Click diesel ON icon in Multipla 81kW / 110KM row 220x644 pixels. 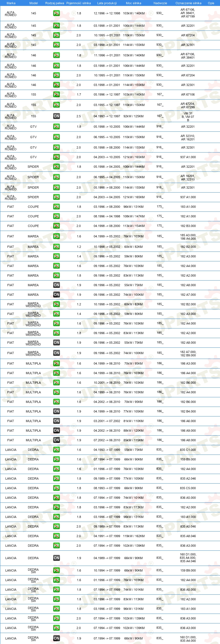tap(57, 421)
